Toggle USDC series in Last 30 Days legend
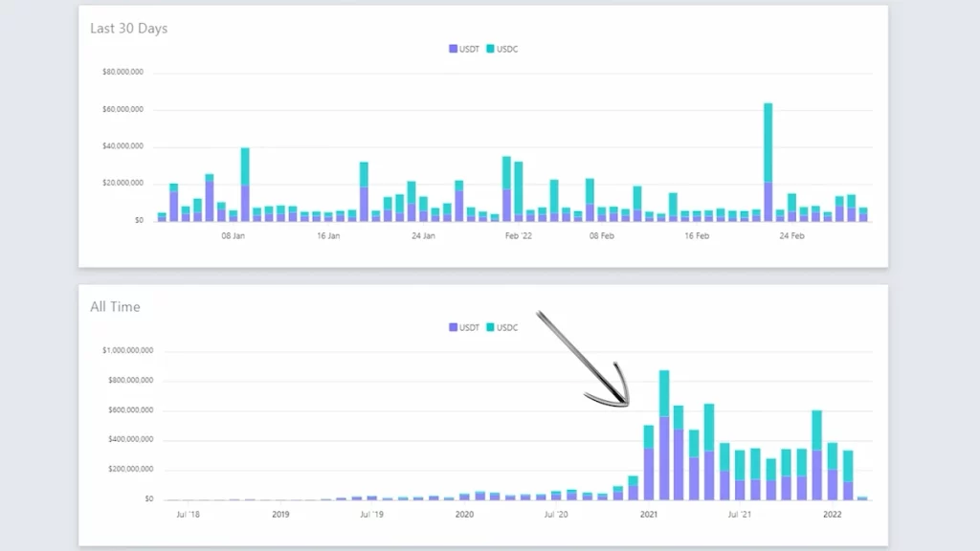Image resolution: width=980 pixels, height=551 pixels. pyautogui.click(x=506, y=48)
